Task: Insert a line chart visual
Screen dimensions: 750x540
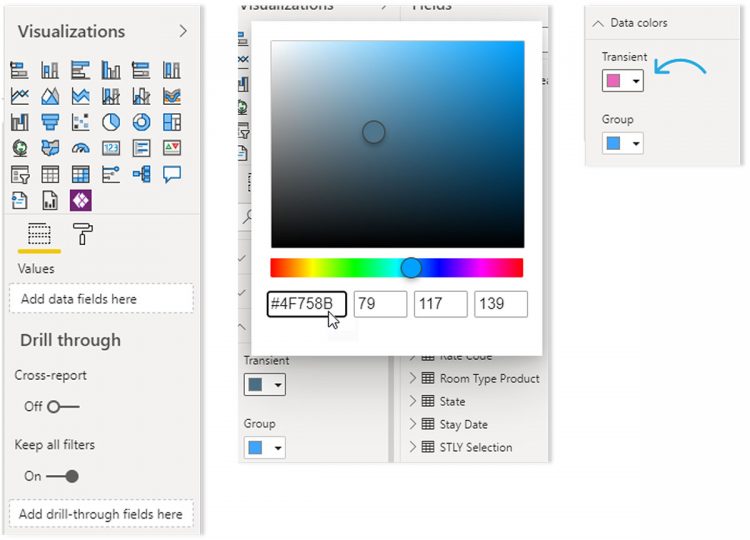Action: (19, 96)
